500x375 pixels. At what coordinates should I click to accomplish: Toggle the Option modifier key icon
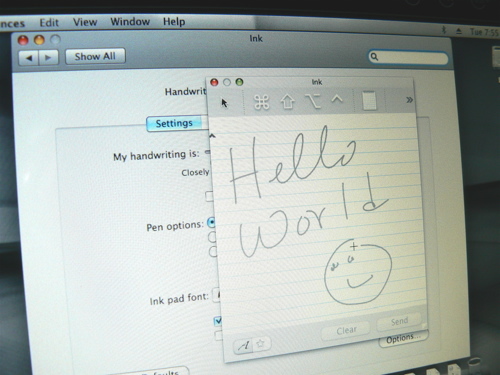click(313, 101)
